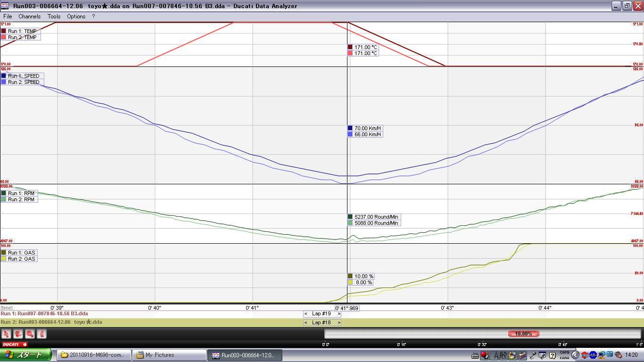
Task: Click the Lap #19 label
Action: tap(322, 314)
